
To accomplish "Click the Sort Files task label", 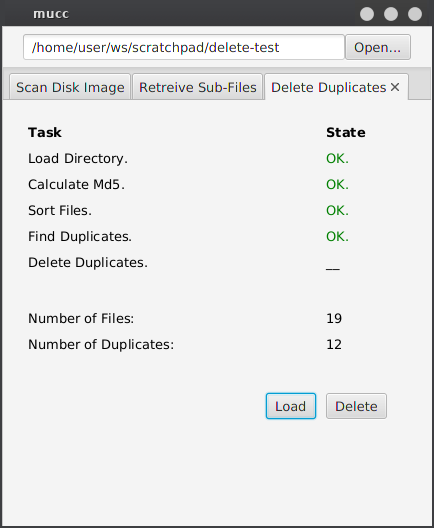I will 60,210.
